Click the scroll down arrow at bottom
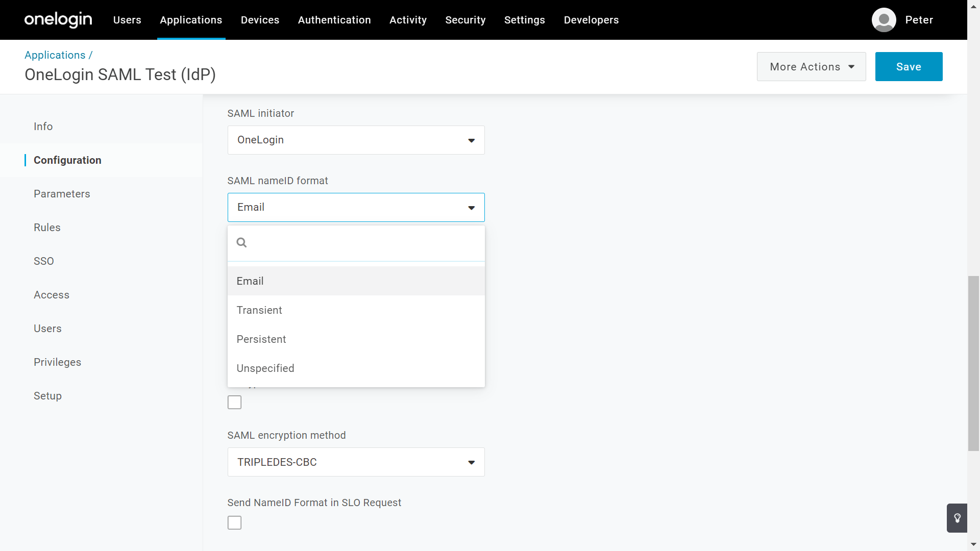The width and height of the screenshot is (980, 551). click(973, 544)
